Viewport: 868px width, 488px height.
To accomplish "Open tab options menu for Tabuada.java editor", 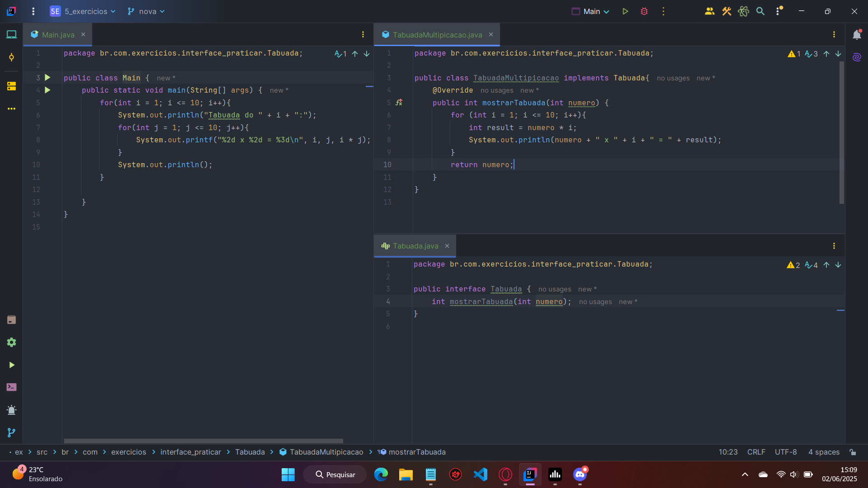I will tap(834, 246).
